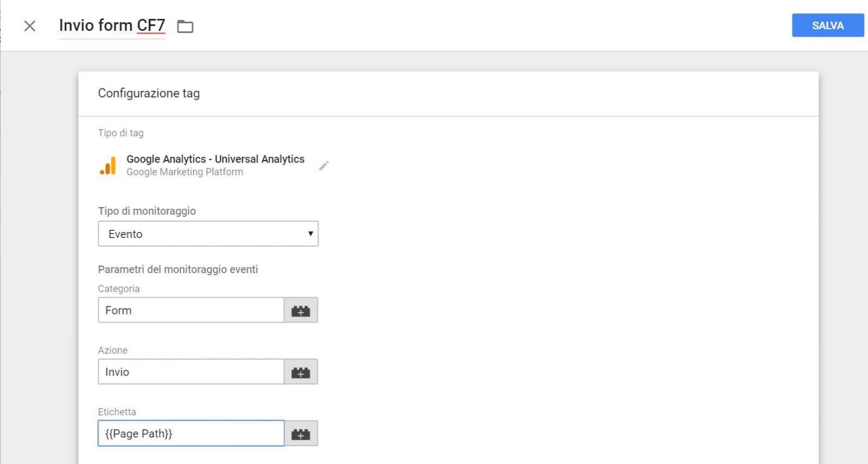The width and height of the screenshot is (868, 464).
Task: Click the Configurazione tag section heading
Action: [149, 93]
